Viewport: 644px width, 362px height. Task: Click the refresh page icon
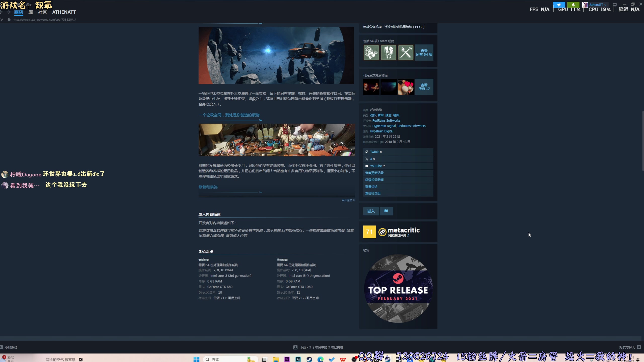pos(2,19)
